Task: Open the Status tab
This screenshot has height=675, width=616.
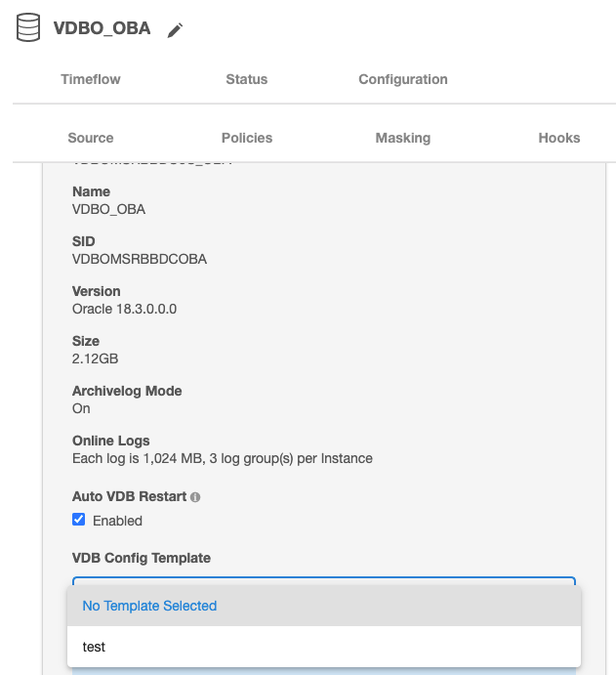Action: tap(246, 79)
